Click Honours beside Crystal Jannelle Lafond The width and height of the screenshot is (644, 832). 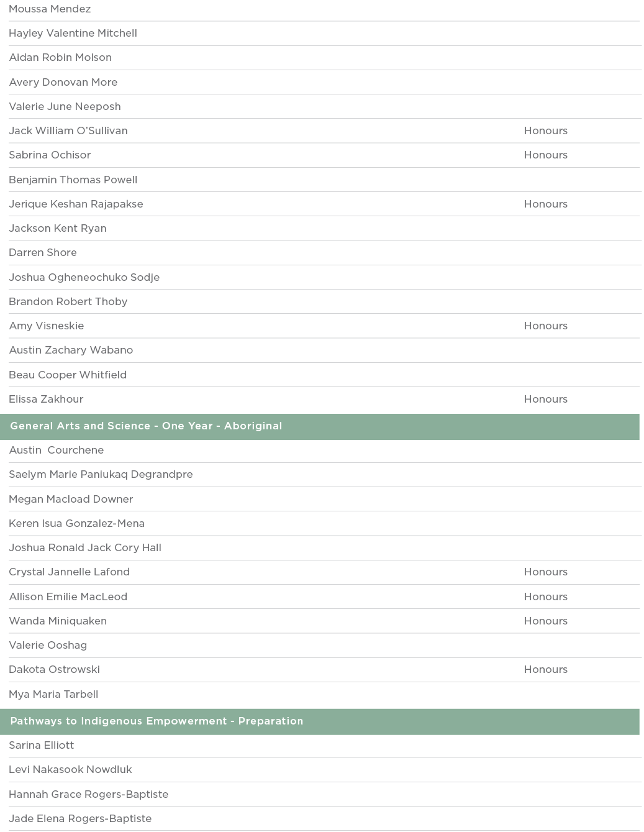point(545,572)
